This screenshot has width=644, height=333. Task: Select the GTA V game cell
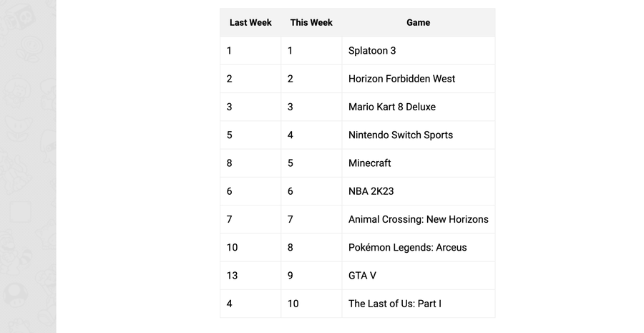[x=362, y=276]
